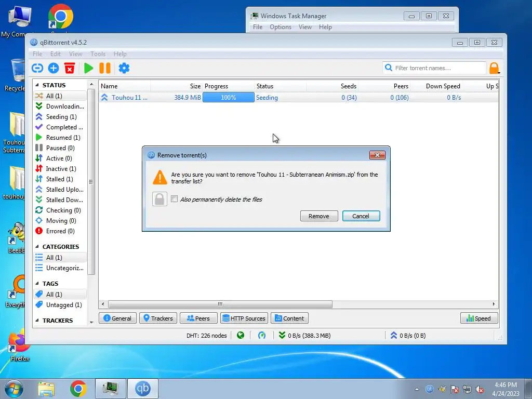Select the Untagged (1) tag filter
This screenshot has height=399, width=532.
pyautogui.click(x=60, y=304)
